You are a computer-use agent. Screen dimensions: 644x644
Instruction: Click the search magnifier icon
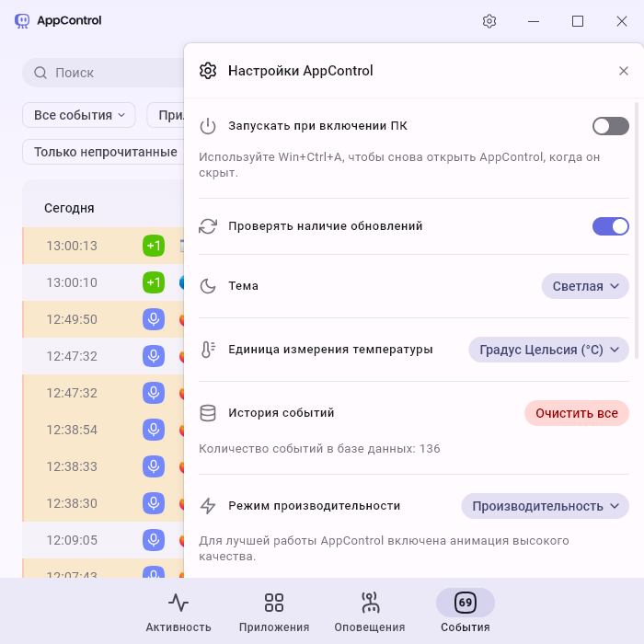click(x=40, y=73)
